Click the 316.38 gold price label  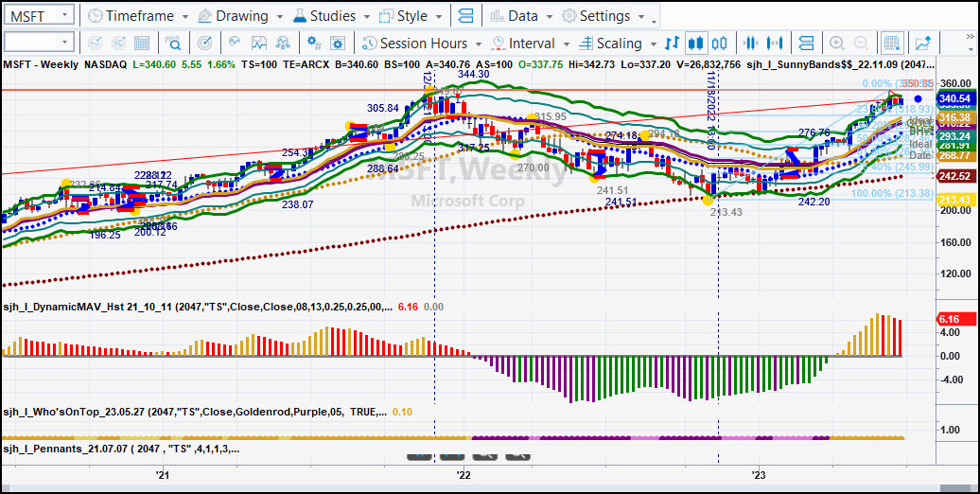[955, 117]
